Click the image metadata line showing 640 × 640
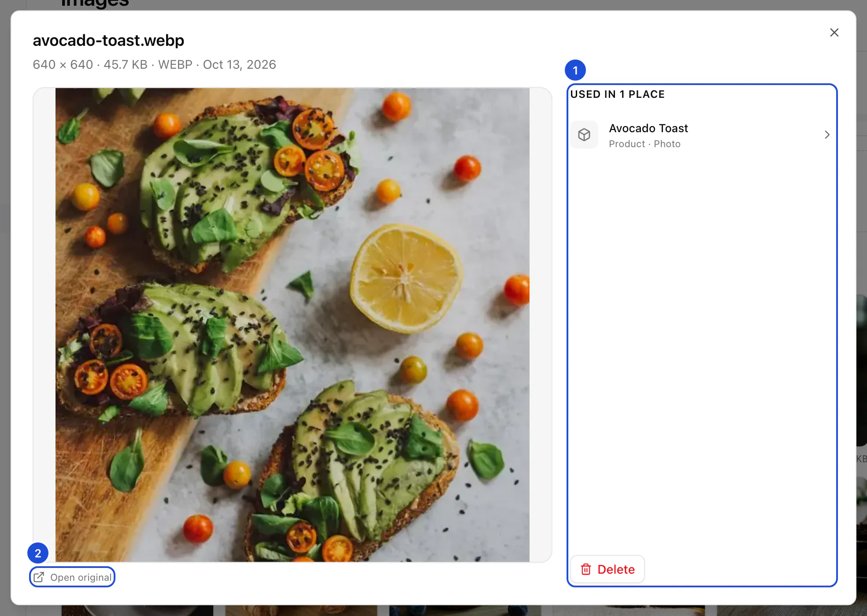 point(154,65)
